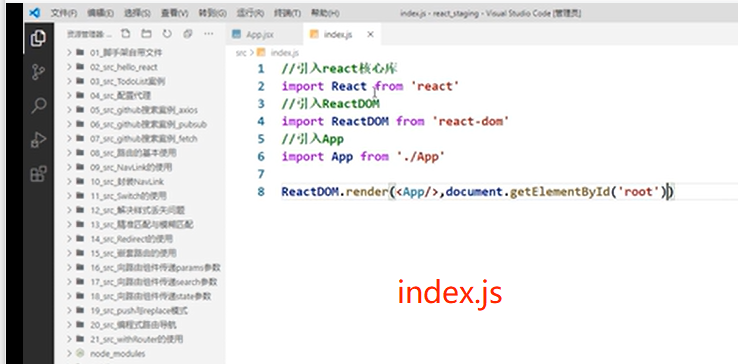The width and height of the screenshot is (738, 364).
Task: Open the 文件(F) menu
Action: click(x=64, y=13)
